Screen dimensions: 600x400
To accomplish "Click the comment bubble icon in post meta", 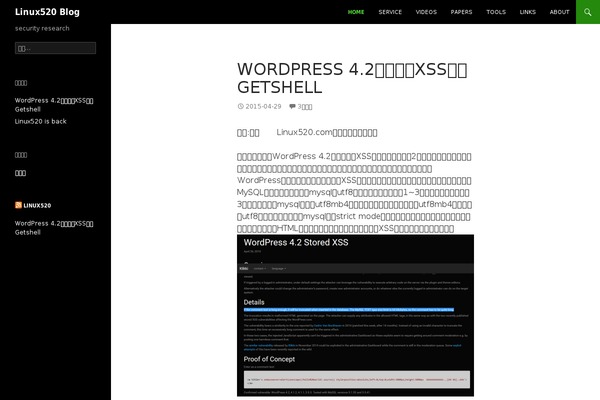I will 292,106.
